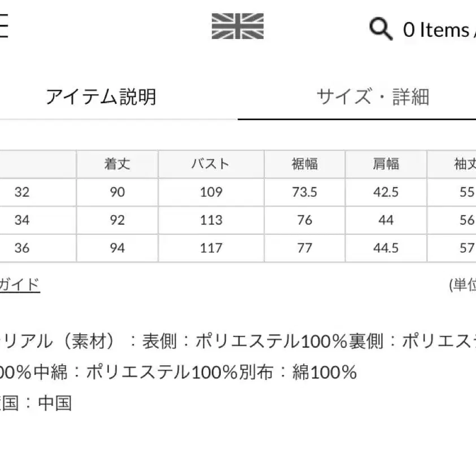Open the British flag language selector
The image size is (476, 476).
(x=237, y=27)
